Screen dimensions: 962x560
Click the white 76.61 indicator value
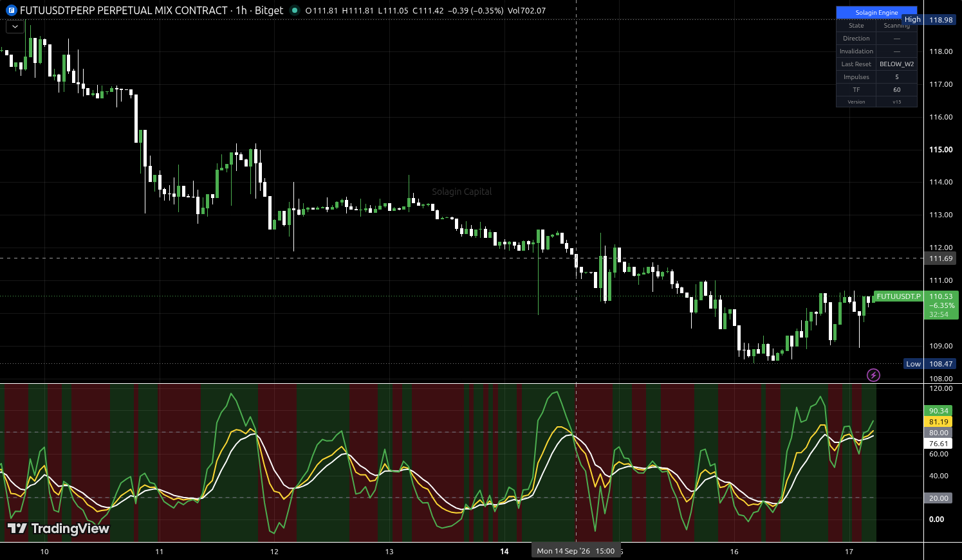tap(939, 444)
